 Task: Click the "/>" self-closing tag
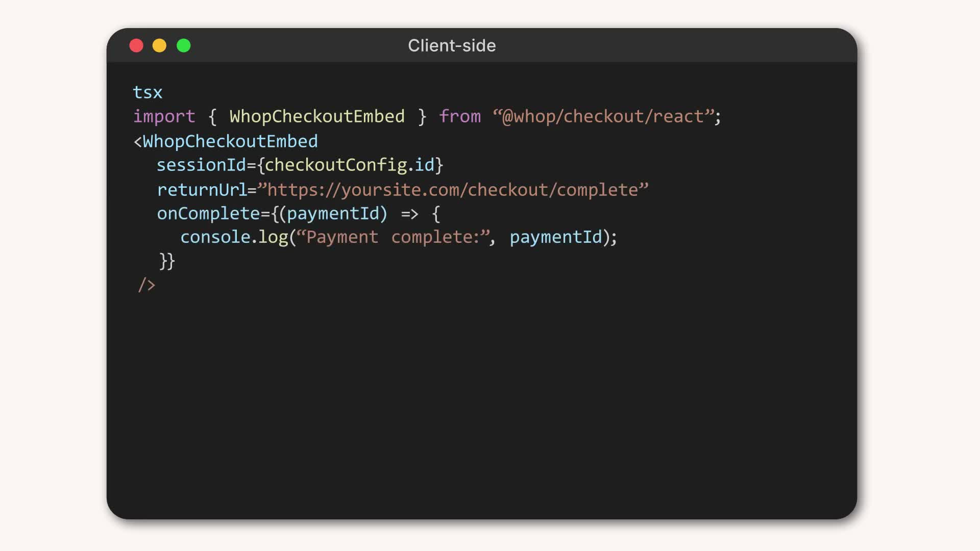coord(146,285)
